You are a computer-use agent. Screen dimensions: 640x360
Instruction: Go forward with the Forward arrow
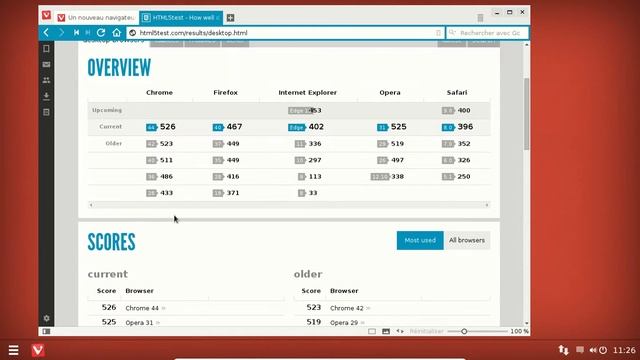61,33
